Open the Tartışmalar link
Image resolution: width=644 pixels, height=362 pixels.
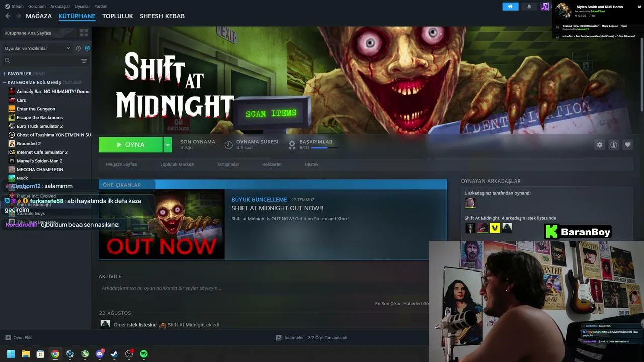point(228,164)
